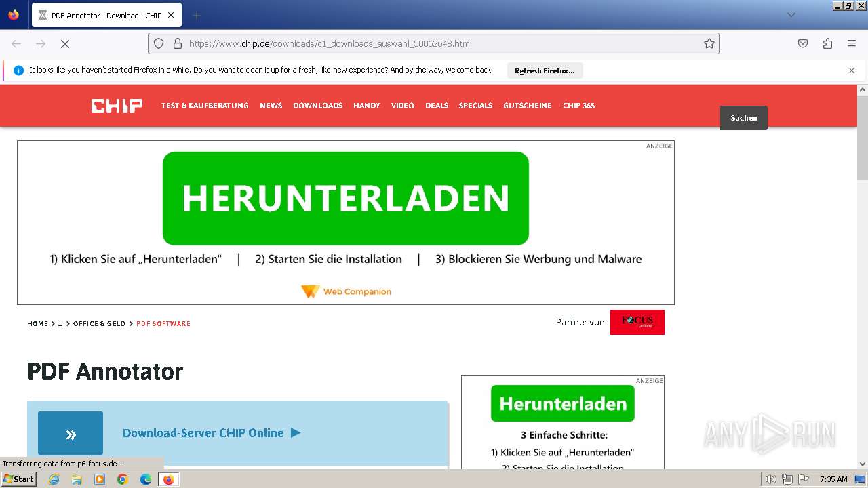Launch Internet Explorer from the taskbar
Viewport: 868px width, 488px height.
54,479
